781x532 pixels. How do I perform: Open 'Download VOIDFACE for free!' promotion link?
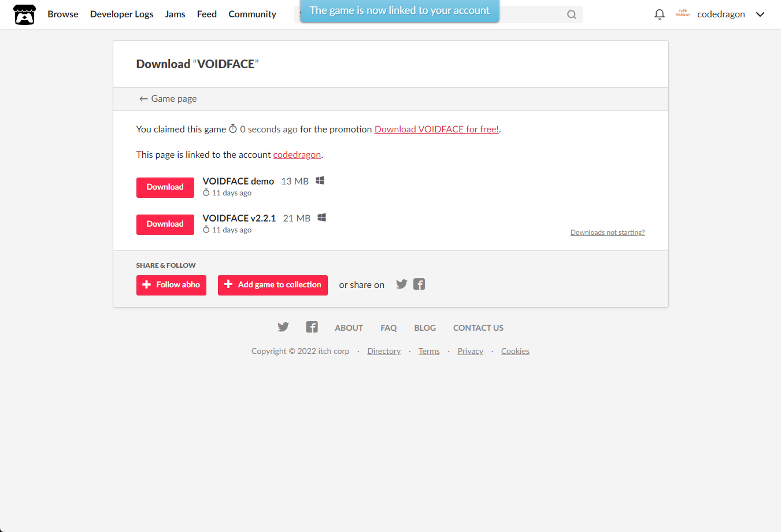[x=436, y=130]
